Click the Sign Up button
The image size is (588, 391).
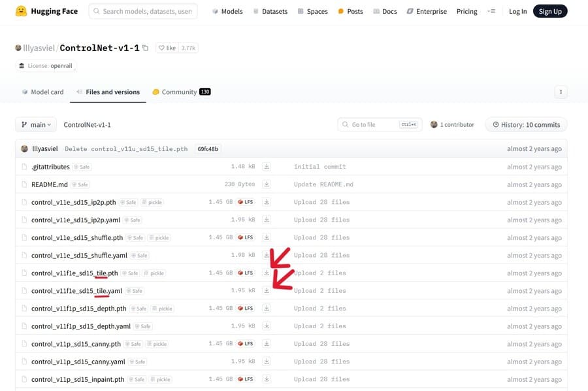coord(550,11)
